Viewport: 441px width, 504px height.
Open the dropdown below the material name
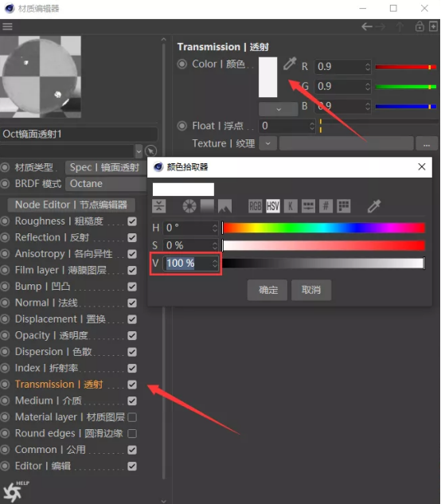139,150
